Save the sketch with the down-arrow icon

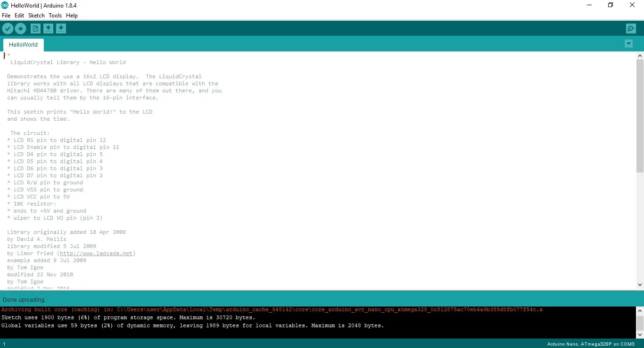click(61, 29)
